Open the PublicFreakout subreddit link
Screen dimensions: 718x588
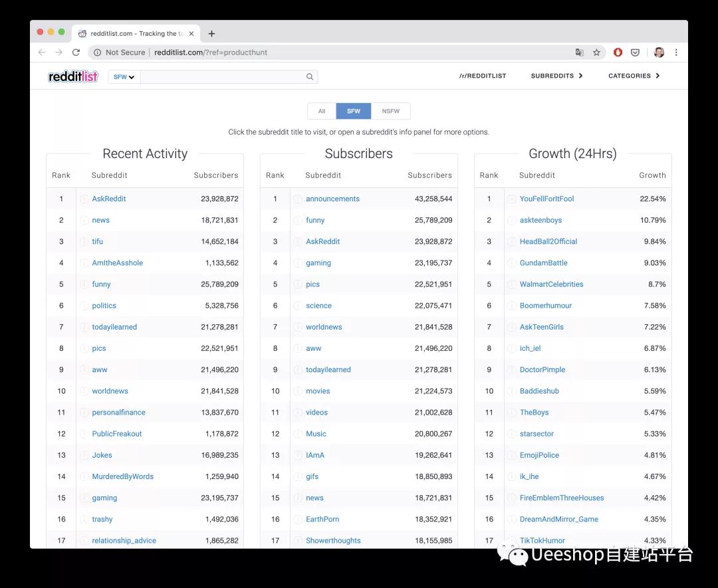tap(117, 433)
